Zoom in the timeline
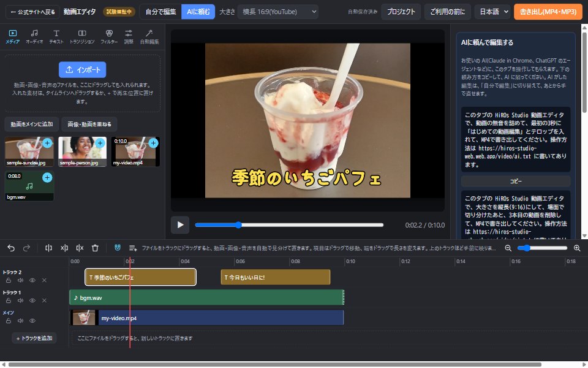The image size is (588, 368). 577,248
